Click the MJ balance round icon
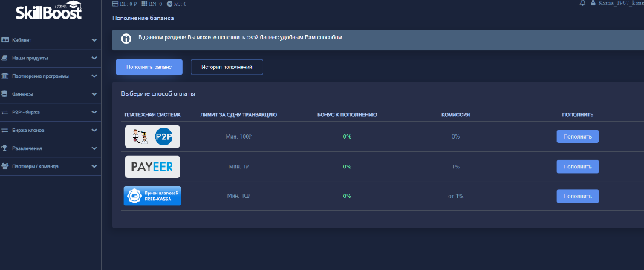Image resolution: width=644 pixels, height=270 pixels. (x=169, y=4)
